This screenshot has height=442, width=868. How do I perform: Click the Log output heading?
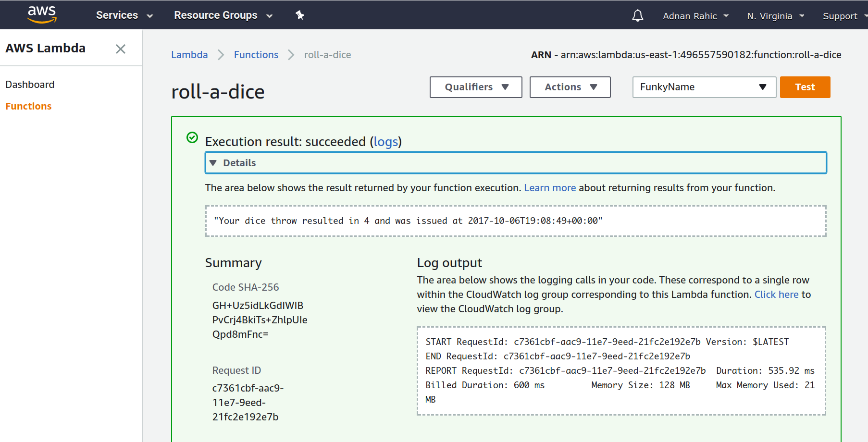click(x=449, y=263)
